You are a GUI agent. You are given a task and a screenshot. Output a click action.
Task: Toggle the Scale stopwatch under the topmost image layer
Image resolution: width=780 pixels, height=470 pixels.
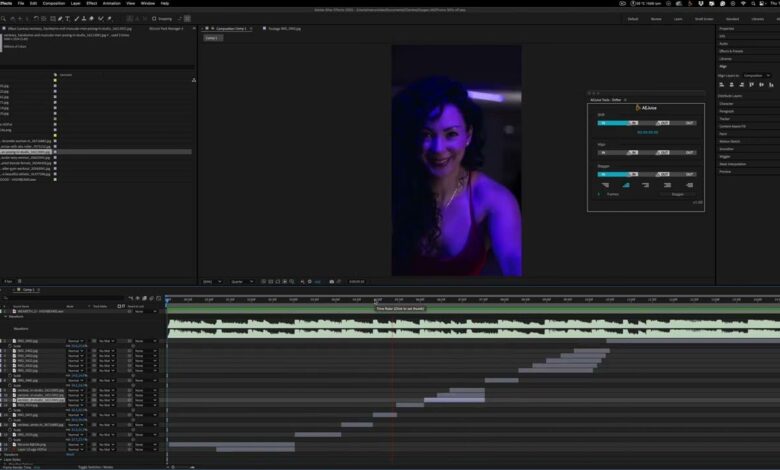coord(10,346)
